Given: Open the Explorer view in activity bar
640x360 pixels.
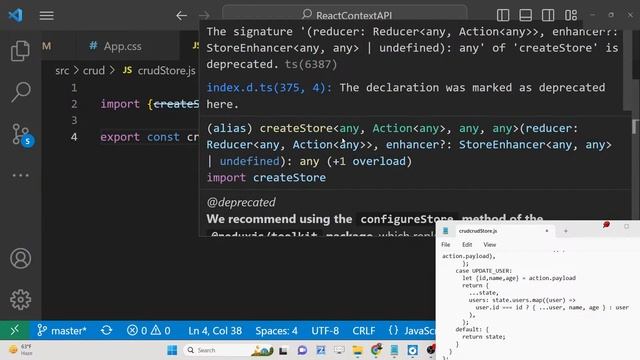Looking at the screenshot, I should (20, 51).
